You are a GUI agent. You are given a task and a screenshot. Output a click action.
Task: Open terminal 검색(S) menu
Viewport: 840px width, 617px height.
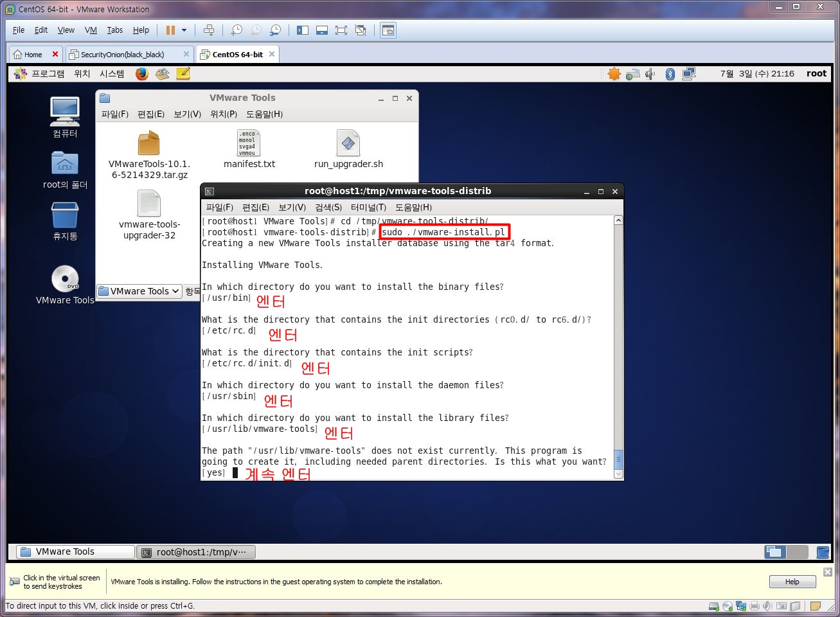coord(328,208)
